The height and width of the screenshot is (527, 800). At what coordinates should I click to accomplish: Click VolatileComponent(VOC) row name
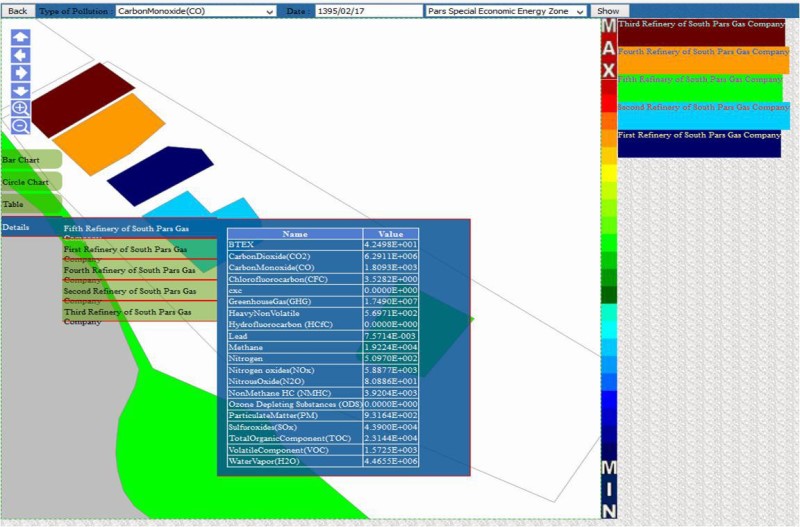(x=279, y=450)
